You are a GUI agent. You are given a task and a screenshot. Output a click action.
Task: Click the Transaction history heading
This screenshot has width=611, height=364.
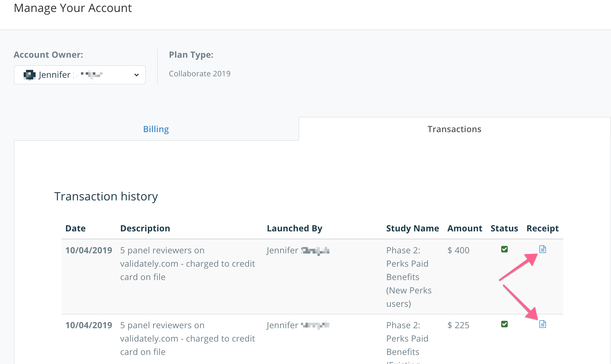pos(106,196)
